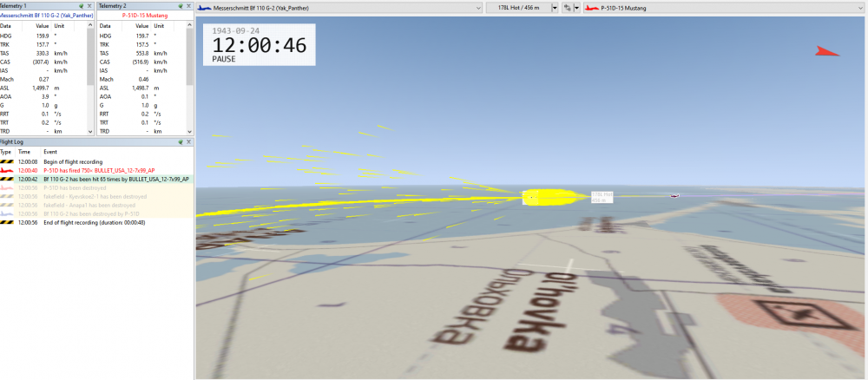This screenshot has height=380, width=868.
Task: Click the blue plane icon in the last 12:00:56 destroyed entry
Action: coord(6,213)
